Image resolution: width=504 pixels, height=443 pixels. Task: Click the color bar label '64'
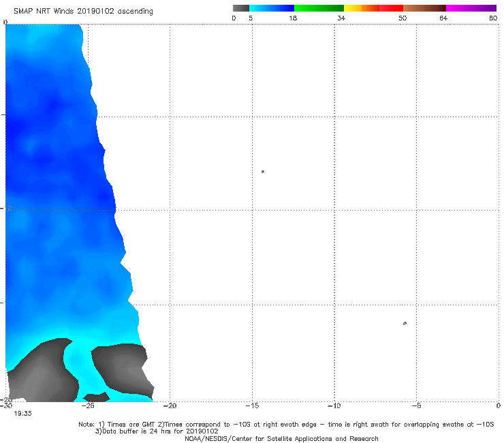point(443,18)
